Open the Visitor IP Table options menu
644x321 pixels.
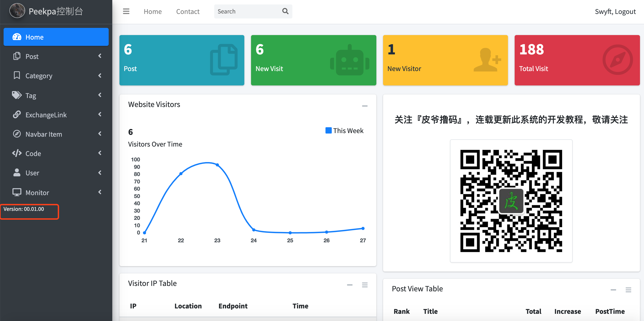(x=365, y=285)
